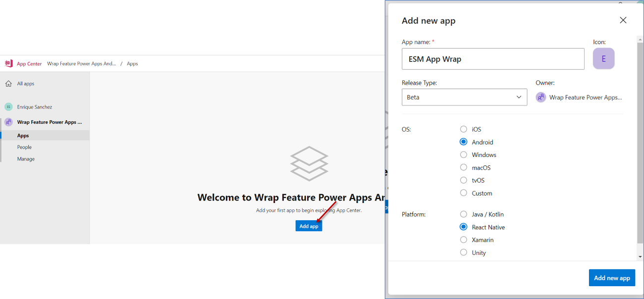Image resolution: width=644 pixels, height=299 pixels.
Task: Select the Xamarin platform option
Action: (x=464, y=240)
